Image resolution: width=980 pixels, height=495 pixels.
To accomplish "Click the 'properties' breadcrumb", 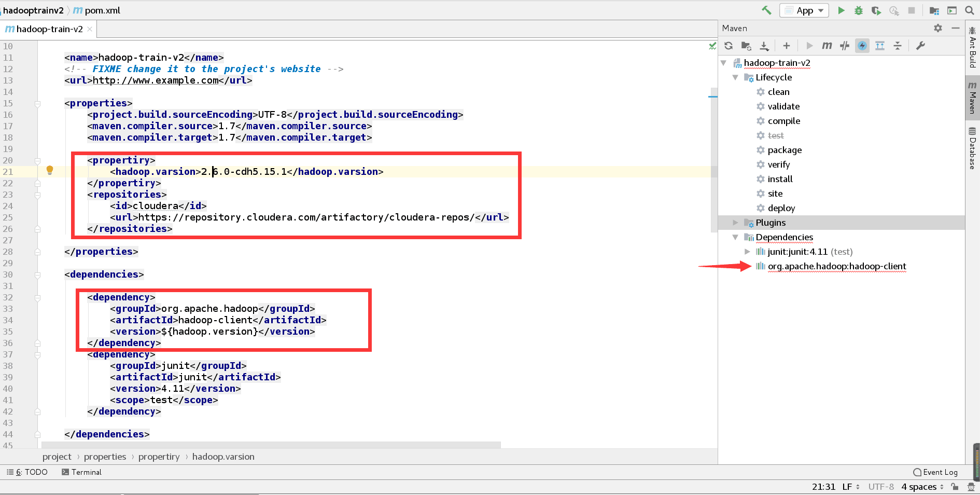I will coord(105,457).
